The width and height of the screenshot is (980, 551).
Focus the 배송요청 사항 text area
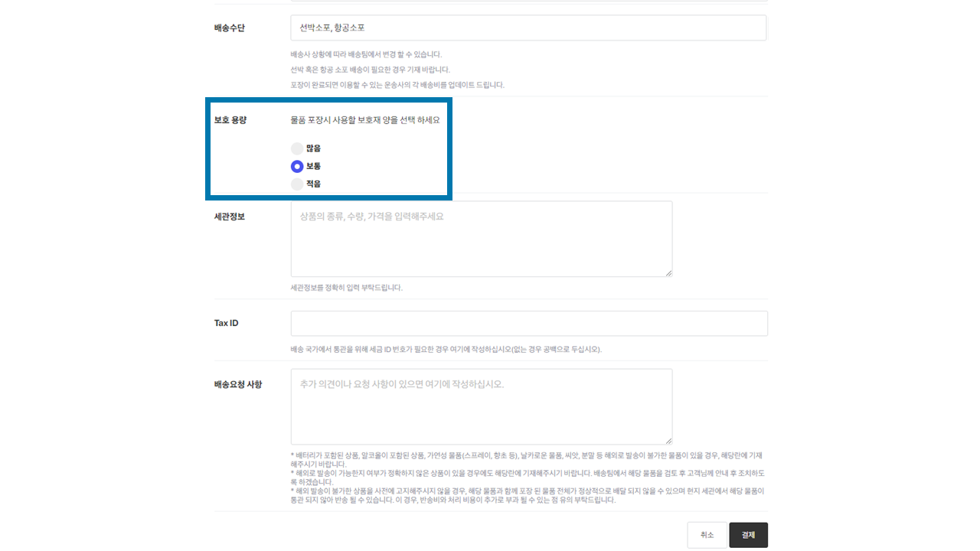pyautogui.click(x=481, y=406)
